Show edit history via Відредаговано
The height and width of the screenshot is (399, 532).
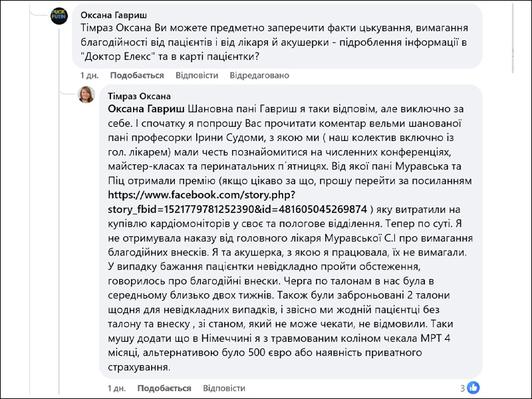259,75
